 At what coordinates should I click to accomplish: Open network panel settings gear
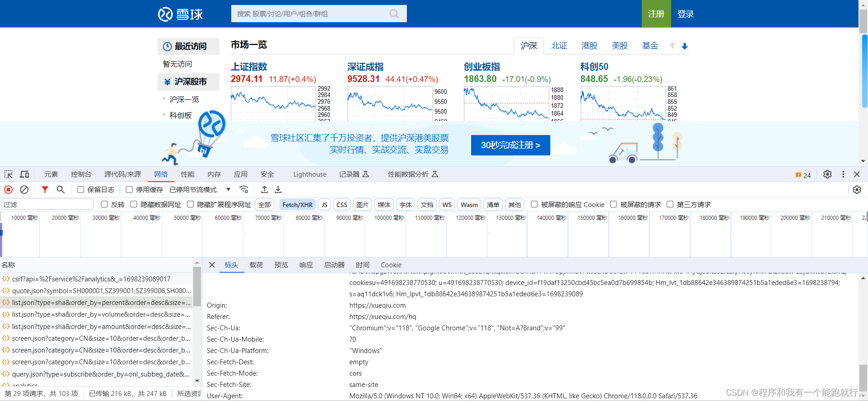(x=857, y=190)
